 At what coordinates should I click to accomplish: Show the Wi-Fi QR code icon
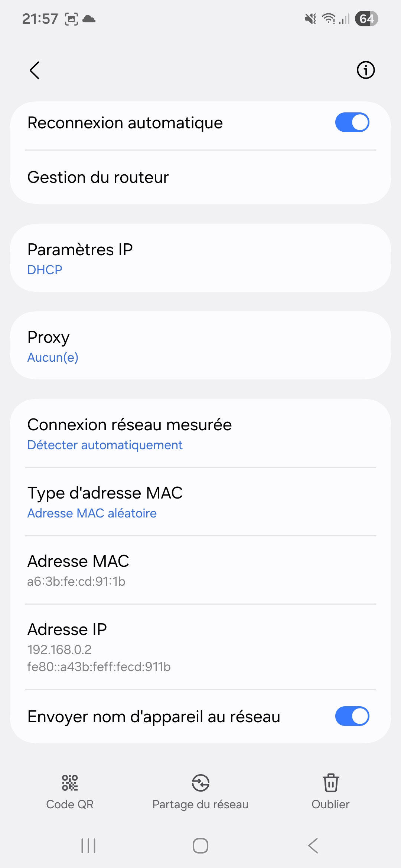click(70, 783)
